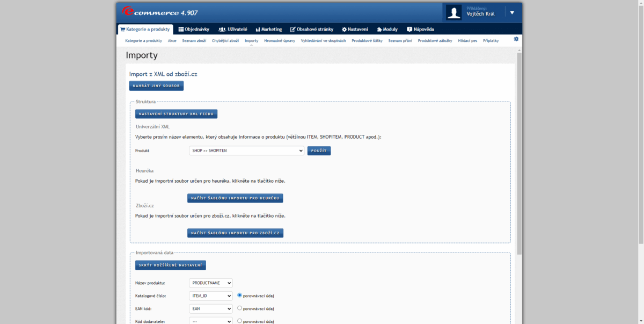This screenshot has height=324, width=644.
Task: Enable porovnávací údaj for EAN kód
Action: point(238,308)
